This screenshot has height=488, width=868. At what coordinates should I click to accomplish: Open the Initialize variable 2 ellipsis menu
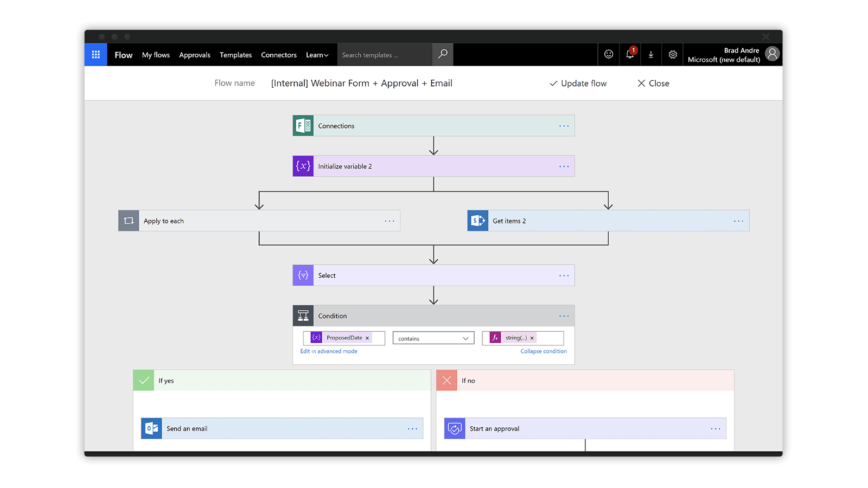(x=564, y=166)
